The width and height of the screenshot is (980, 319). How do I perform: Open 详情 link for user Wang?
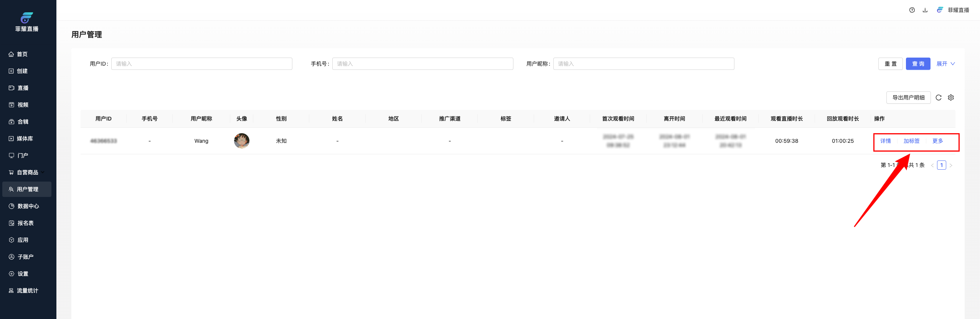885,141
